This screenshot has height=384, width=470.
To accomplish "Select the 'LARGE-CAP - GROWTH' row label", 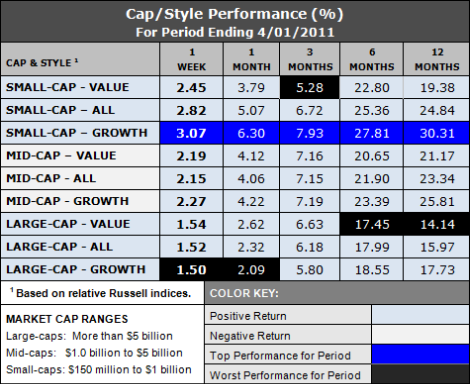I will pyautogui.click(x=76, y=269).
